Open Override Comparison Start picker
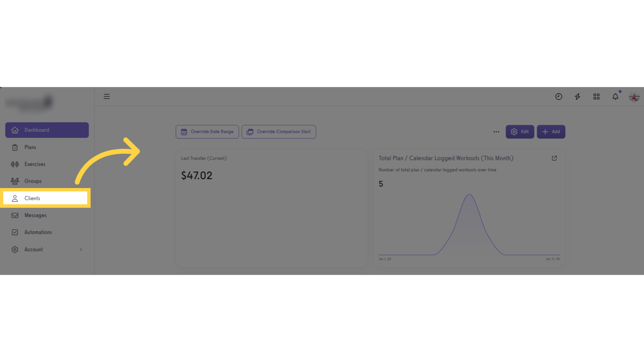This screenshot has height=362, width=644. [279, 132]
